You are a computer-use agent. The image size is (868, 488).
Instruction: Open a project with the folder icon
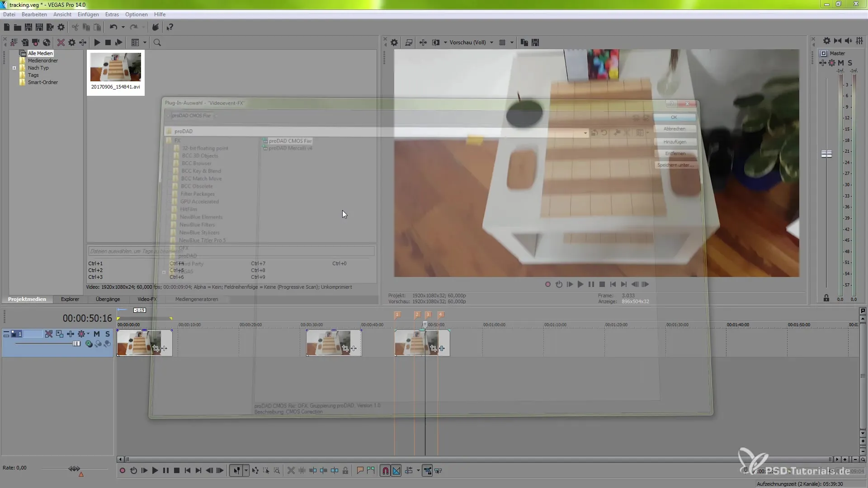(18, 28)
